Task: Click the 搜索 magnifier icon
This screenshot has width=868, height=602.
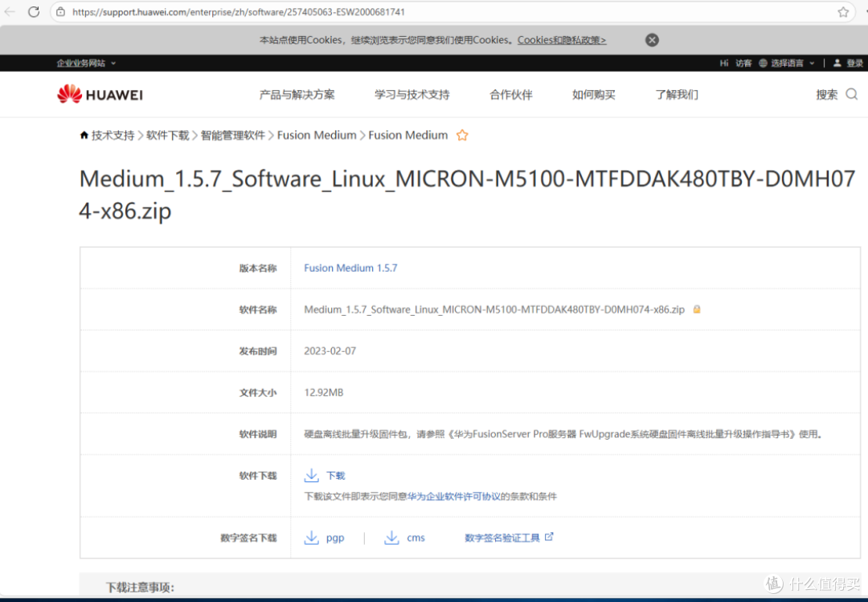Action: (x=852, y=94)
